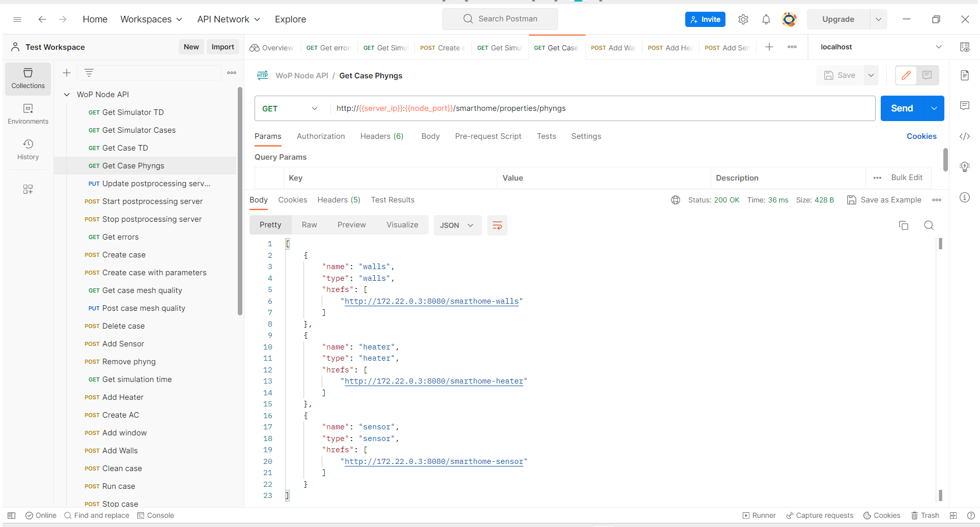Click the collections list scrollbar
The image size is (980, 527).
point(240,201)
